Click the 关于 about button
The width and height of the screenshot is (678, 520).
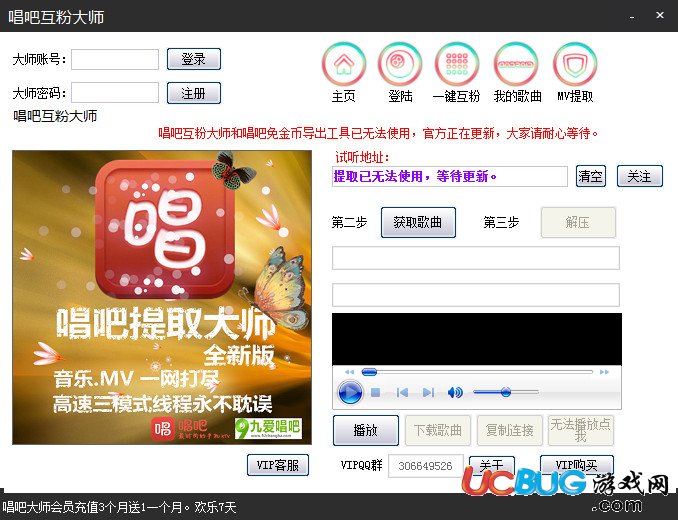tap(492, 464)
